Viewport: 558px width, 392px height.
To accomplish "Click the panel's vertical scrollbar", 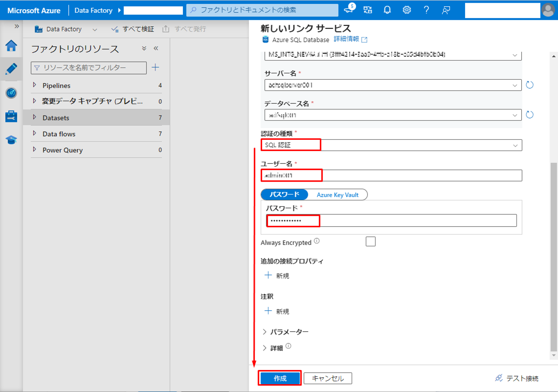I will pyautogui.click(x=554, y=256).
